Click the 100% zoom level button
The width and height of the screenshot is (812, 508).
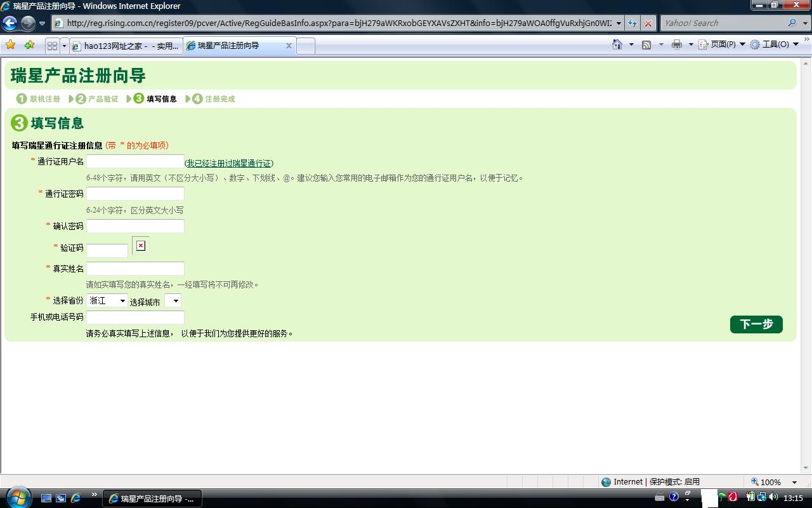point(766,482)
